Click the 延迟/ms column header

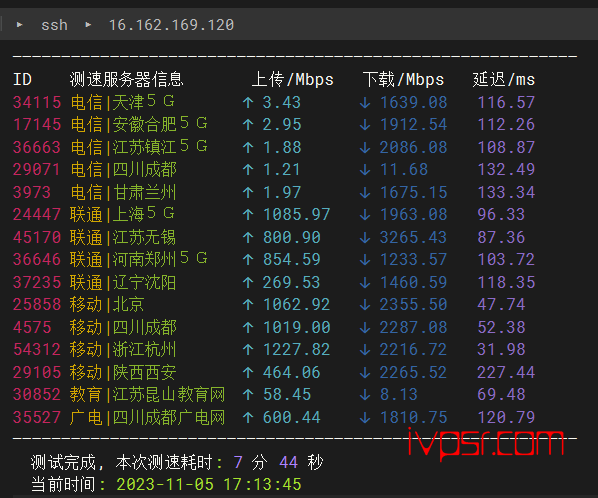(504, 80)
